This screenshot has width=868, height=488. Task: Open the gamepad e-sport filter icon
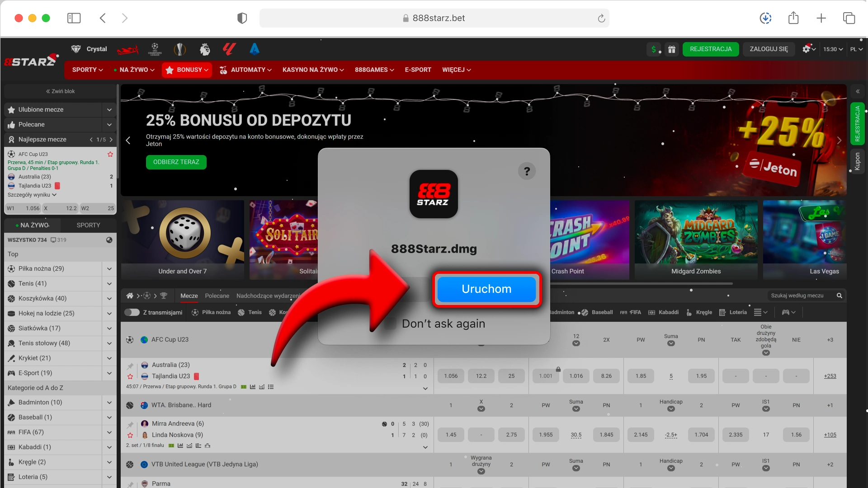788,312
